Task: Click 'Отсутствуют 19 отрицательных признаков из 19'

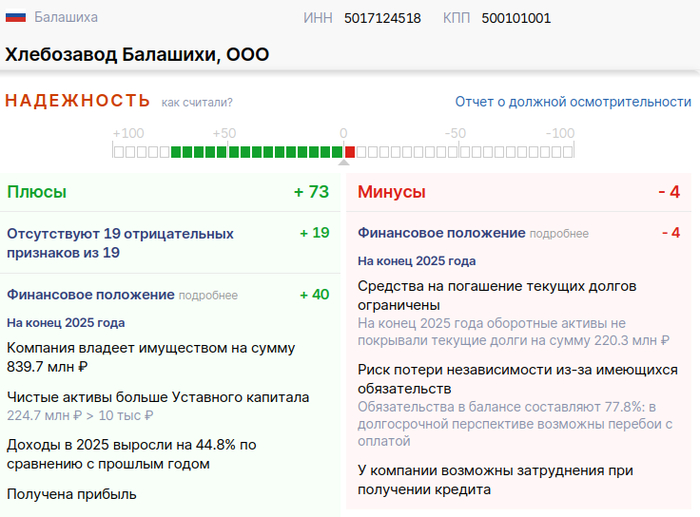Action: tap(120, 243)
